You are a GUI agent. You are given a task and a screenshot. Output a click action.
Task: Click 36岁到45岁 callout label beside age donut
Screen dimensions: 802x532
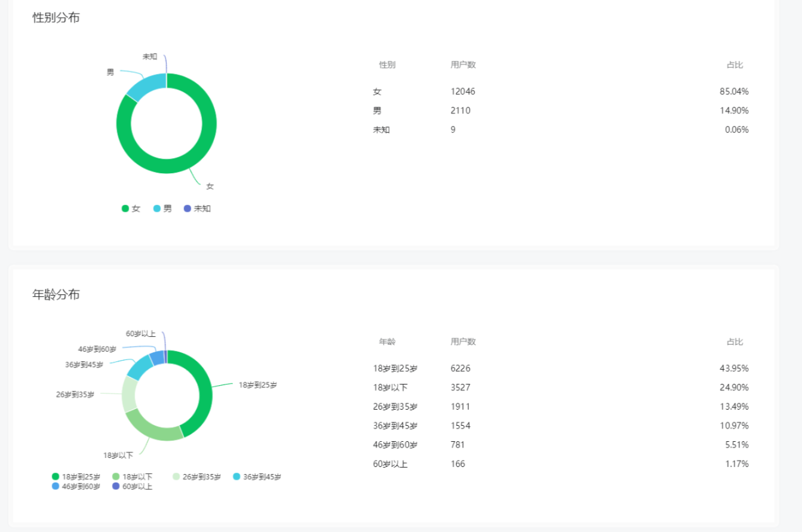pos(84,365)
